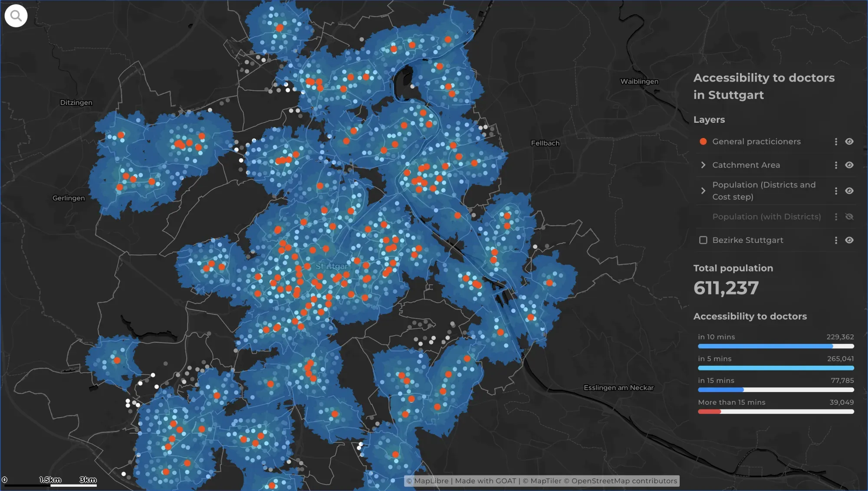This screenshot has width=868, height=491.
Task: Open options for Population (Districts and Cost step)
Action: click(x=836, y=191)
